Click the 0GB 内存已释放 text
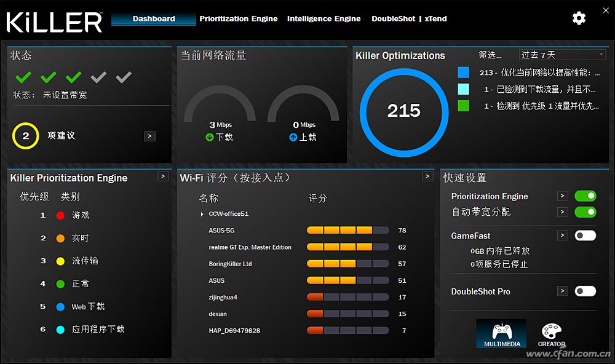The image size is (615, 364). (x=499, y=251)
